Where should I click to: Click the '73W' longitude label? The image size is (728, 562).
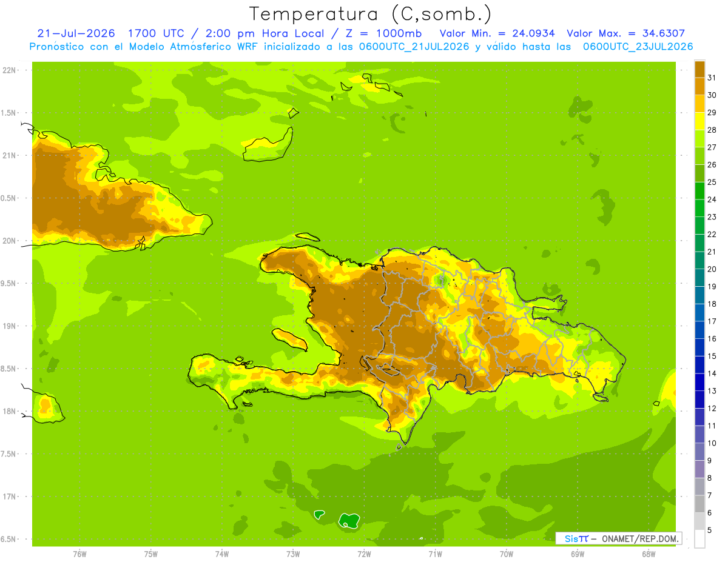[x=293, y=554]
